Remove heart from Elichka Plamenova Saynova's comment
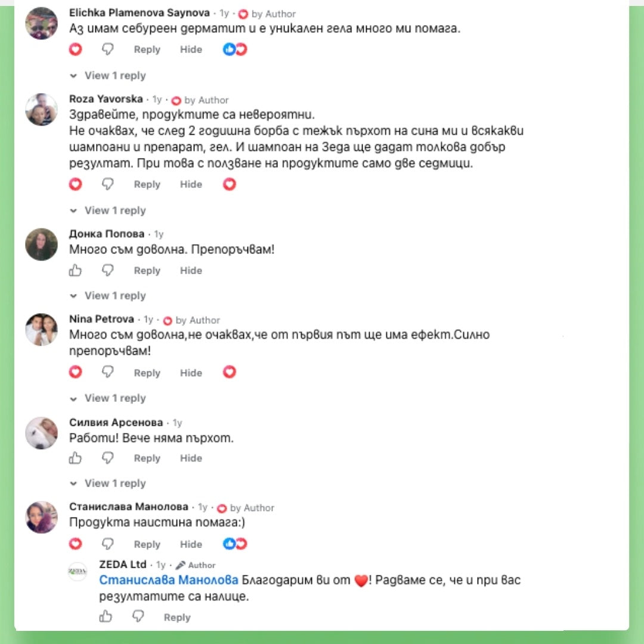Image resolution: width=644 pixels, height=644 pixels. click(x=75, y=49)
